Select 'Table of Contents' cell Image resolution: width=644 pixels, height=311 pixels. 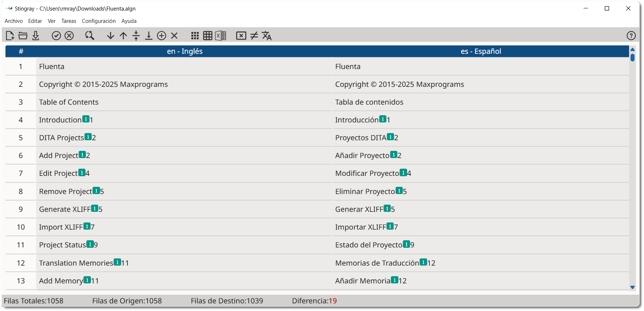184,102
